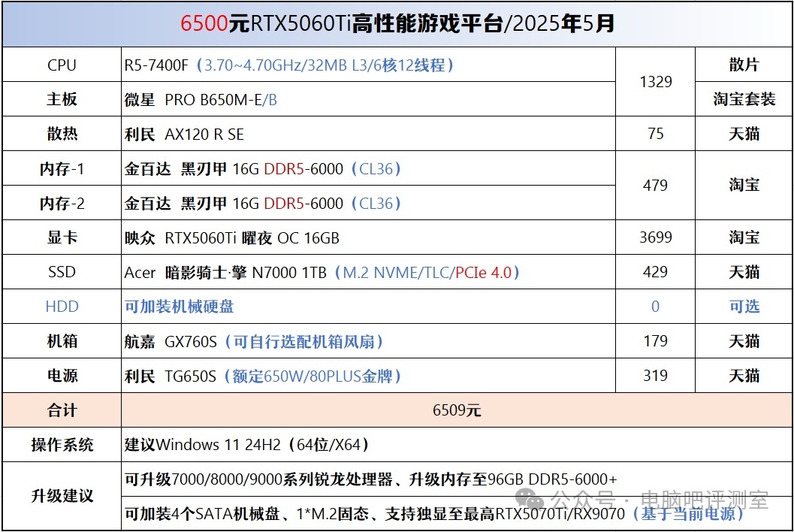The image size is (794, 532).
Task: Click the 升级建议 row label
Action: 62,496
